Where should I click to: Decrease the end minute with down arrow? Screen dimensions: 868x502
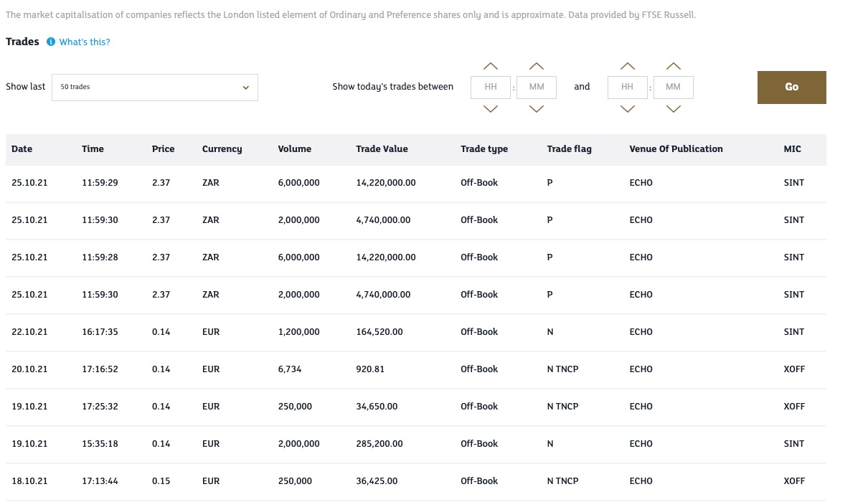click(673, 109)
